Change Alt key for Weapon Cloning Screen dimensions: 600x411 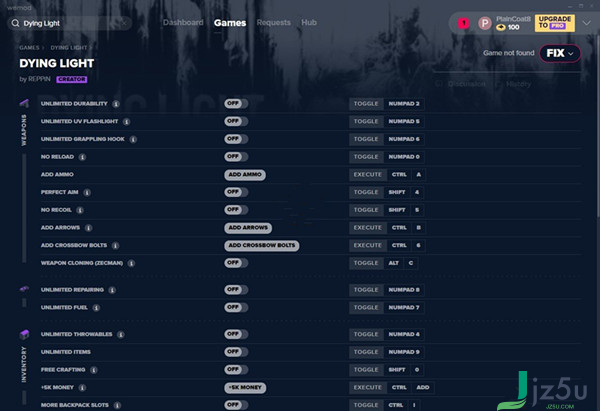coord(393,263)
